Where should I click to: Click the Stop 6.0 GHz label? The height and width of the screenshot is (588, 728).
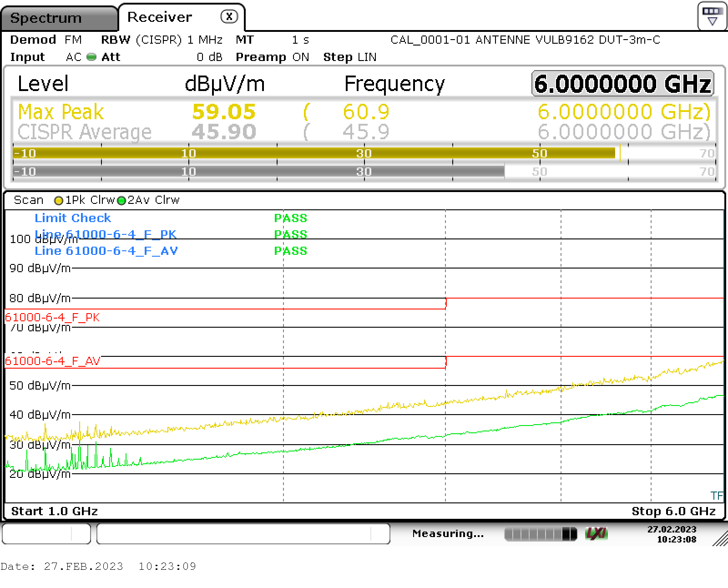pyautogui.click(x=674, y=511)
